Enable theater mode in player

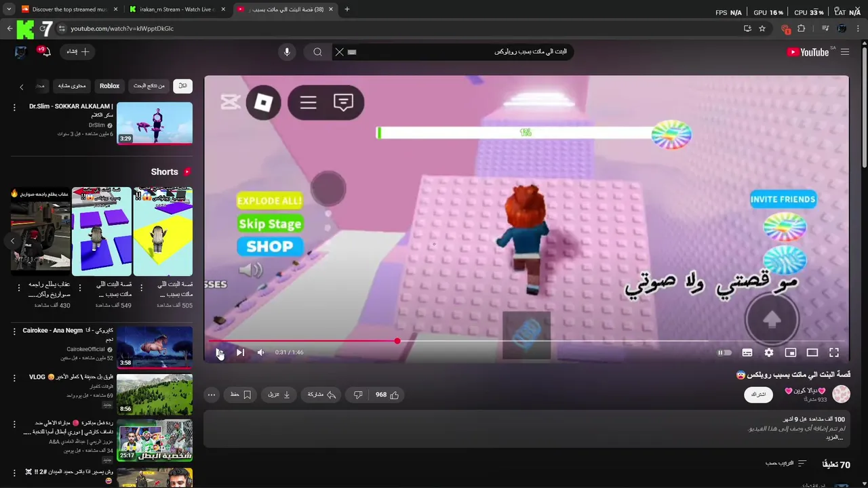point(812,352)
